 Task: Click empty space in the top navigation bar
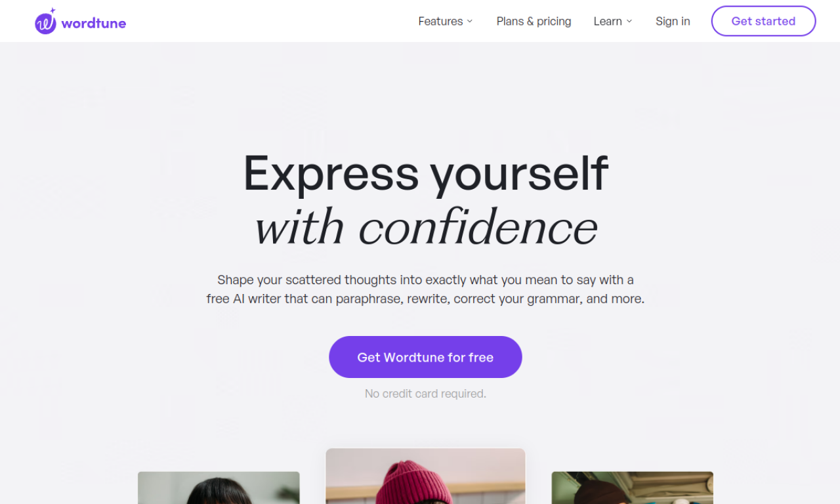click(262, 21)
